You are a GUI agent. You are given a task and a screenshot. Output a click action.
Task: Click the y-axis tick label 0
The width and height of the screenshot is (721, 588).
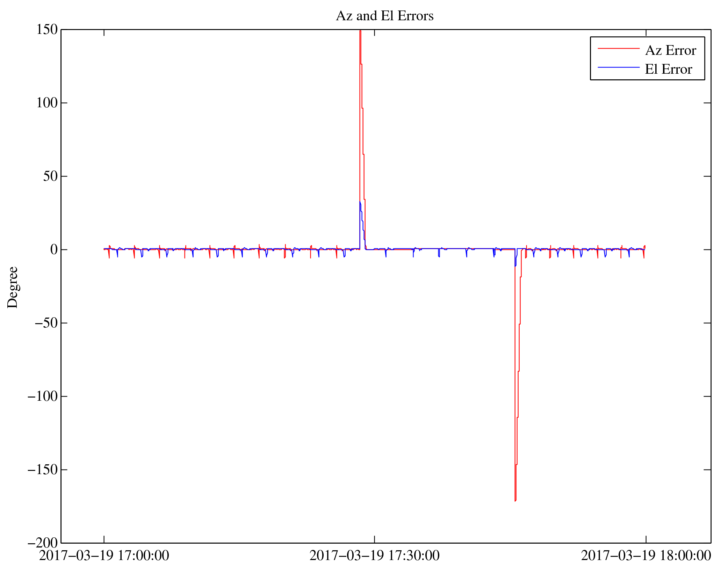click(54, 250)
